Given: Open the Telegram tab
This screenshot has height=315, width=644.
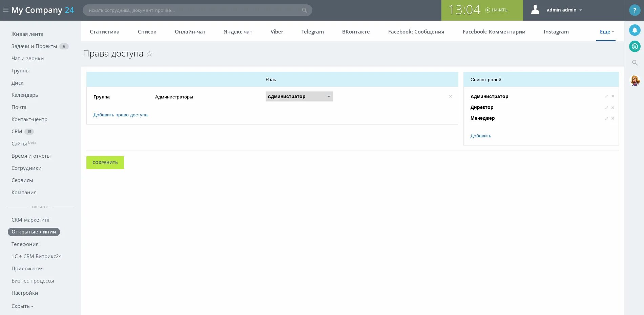Looking at the screenshot, I should tap(312, 32).
